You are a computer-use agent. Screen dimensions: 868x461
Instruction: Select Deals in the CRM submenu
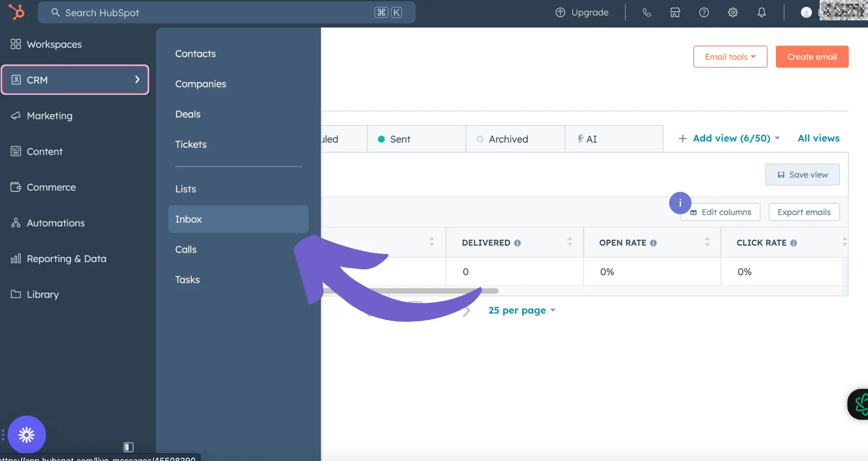click(238, 114)
